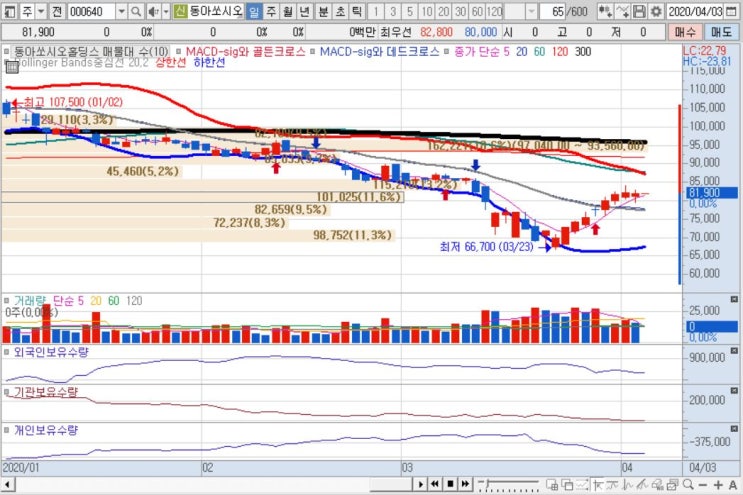Click the stop button in bottom bar
Viewport: 743px width, 495px height.
[x=450, y=484]
